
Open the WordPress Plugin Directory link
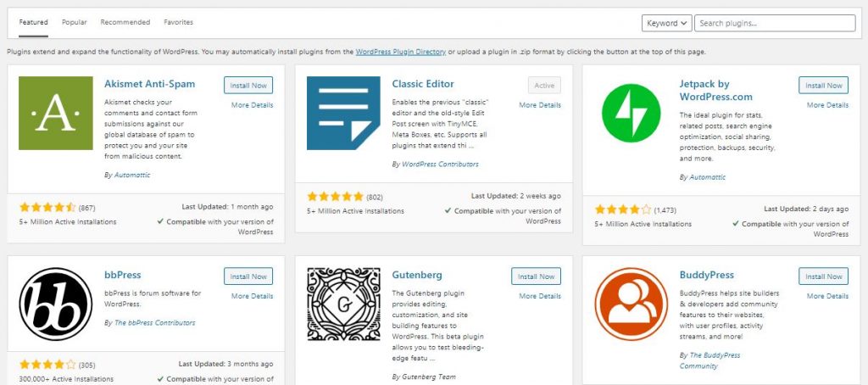click(x=401, y=52)
